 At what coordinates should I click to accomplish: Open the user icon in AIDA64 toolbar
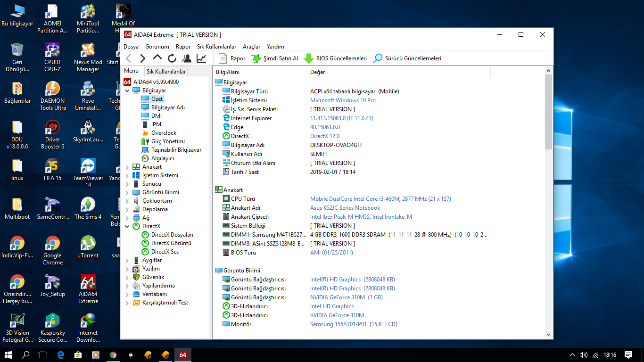tap(187, 58)
